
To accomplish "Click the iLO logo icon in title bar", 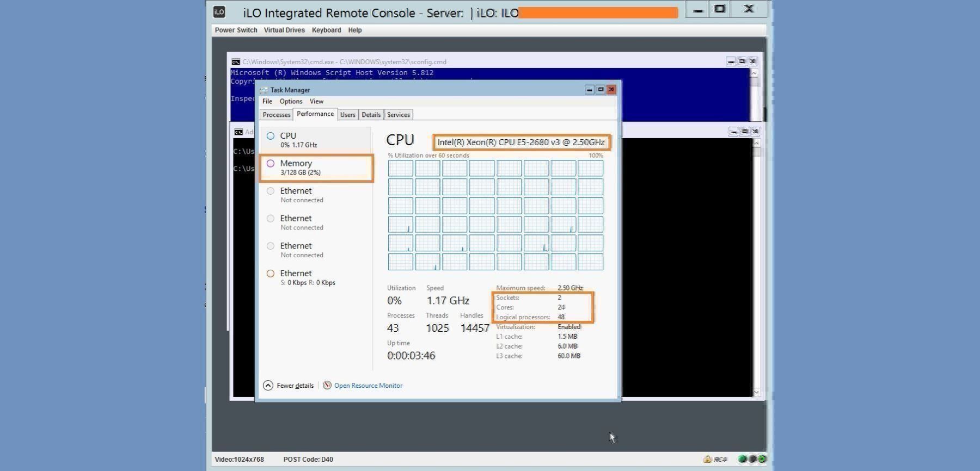I will 219,11.
